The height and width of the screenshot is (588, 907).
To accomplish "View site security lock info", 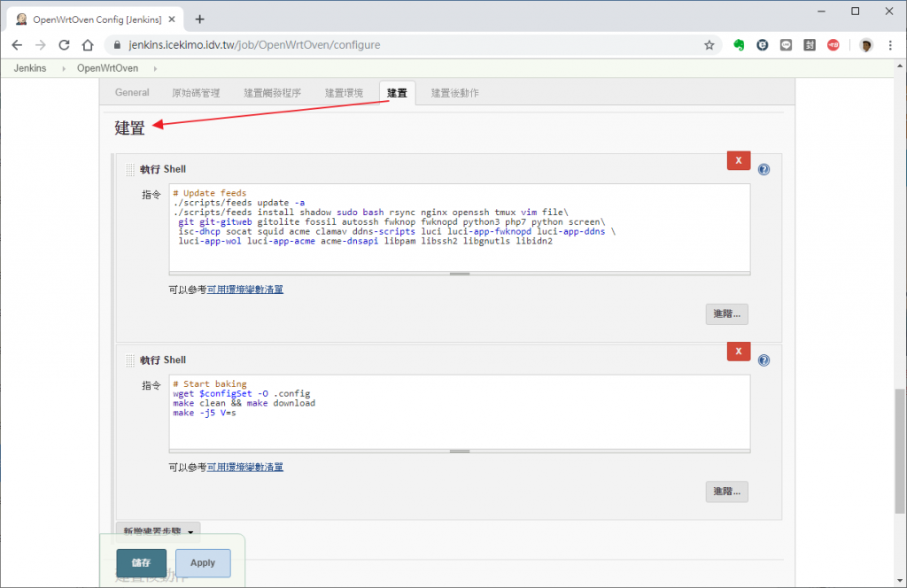I will [x=118, y=45].
